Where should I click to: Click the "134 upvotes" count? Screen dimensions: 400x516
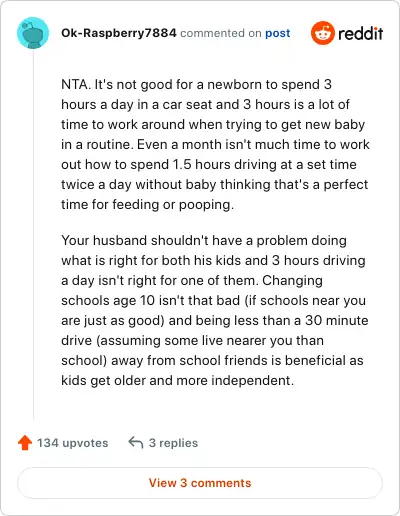click(x=73, y=443)
